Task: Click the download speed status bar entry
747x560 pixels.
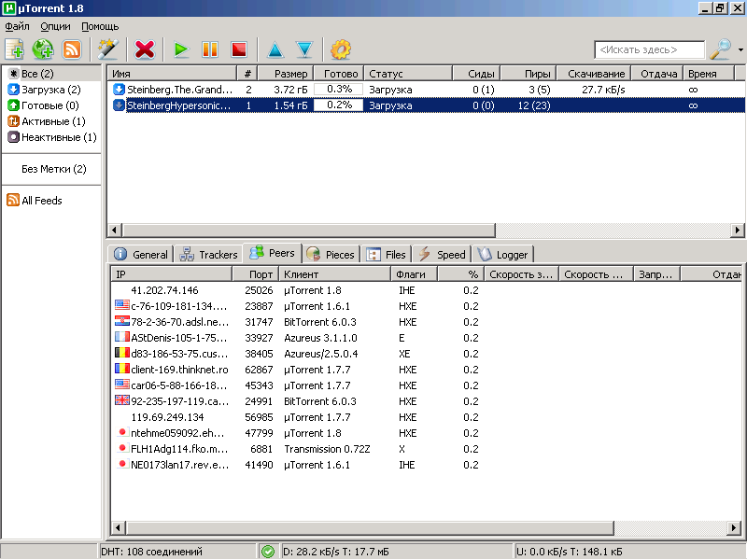Action: pos(336,552)
